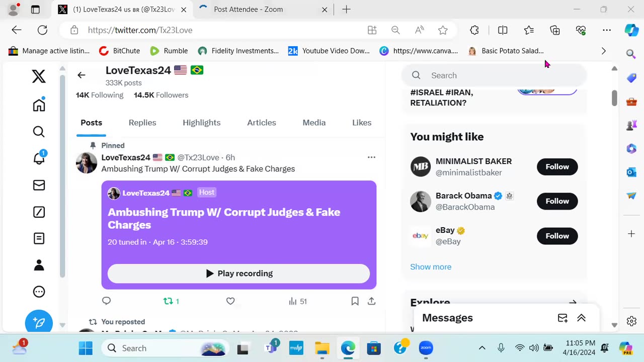Go back with the profile header arrow
The image size is (644, 362).
(x=81, y=75)
